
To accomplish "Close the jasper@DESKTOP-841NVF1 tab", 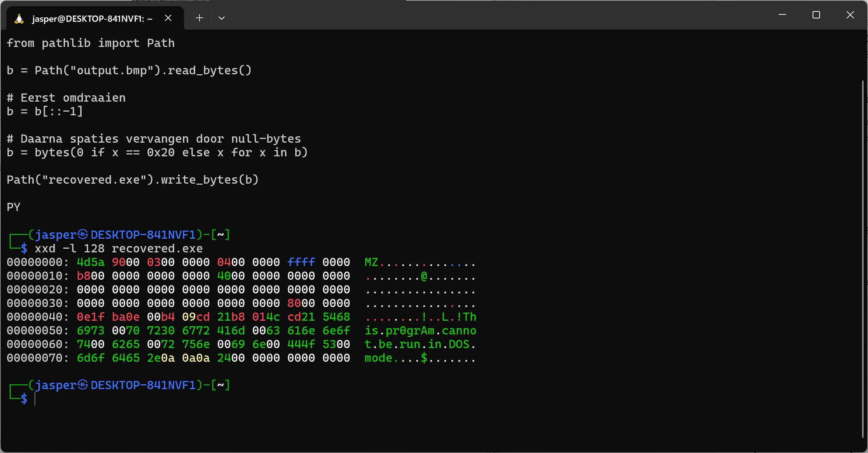I will 168,18.
